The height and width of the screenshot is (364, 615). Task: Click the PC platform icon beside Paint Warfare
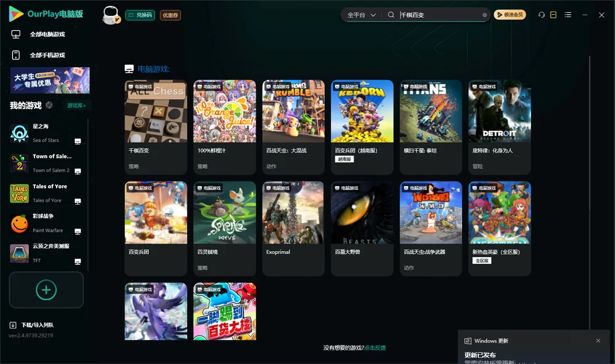(x=77, y=231)
